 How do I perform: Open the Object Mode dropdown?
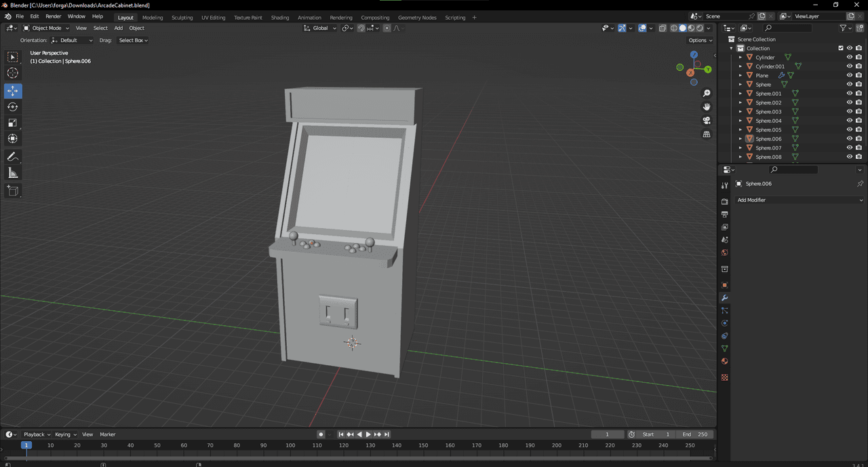46,28
